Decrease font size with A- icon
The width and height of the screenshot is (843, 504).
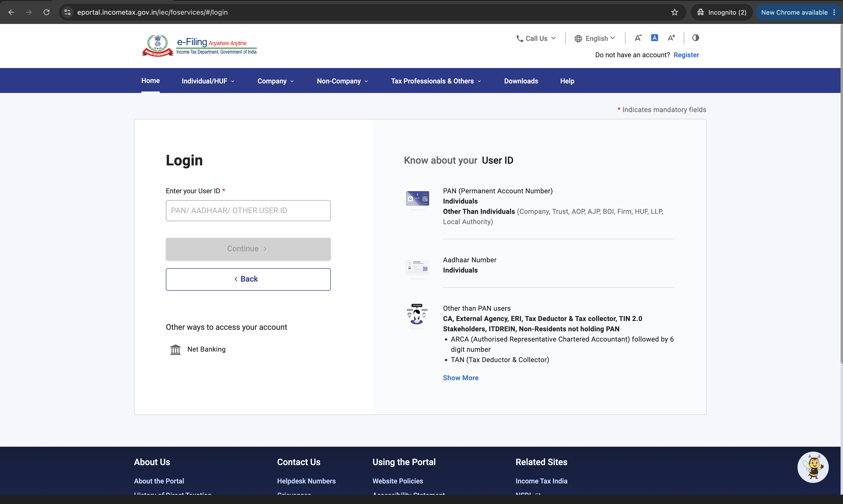click(638, 38)
